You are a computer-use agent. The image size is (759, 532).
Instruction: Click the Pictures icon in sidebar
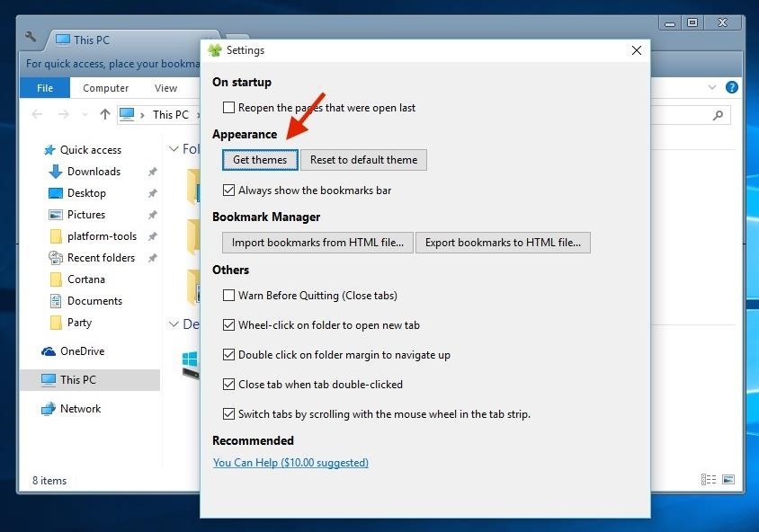pos(56,215)
